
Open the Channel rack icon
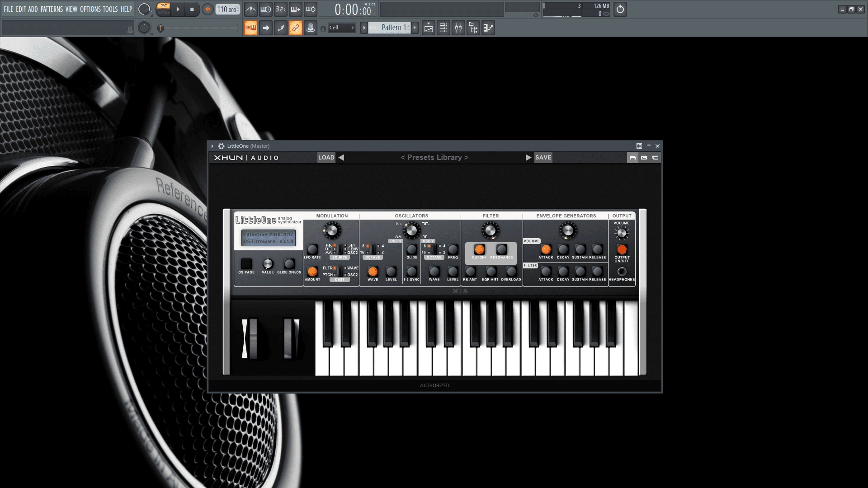[443, 28]
